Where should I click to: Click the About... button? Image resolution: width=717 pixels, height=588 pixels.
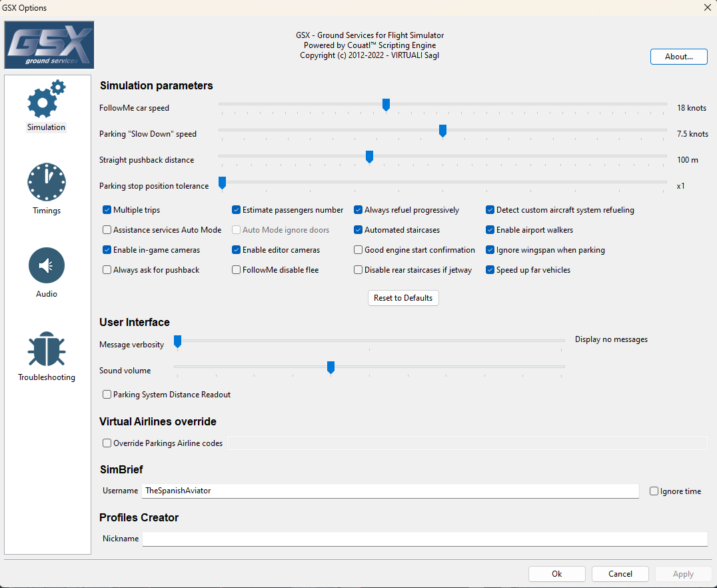[x=678, y=57]
